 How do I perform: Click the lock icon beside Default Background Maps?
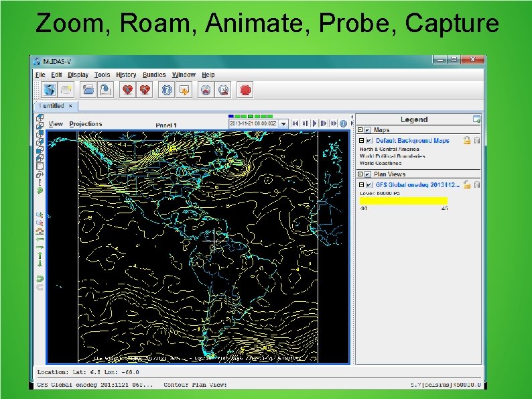tap(467, 140)
